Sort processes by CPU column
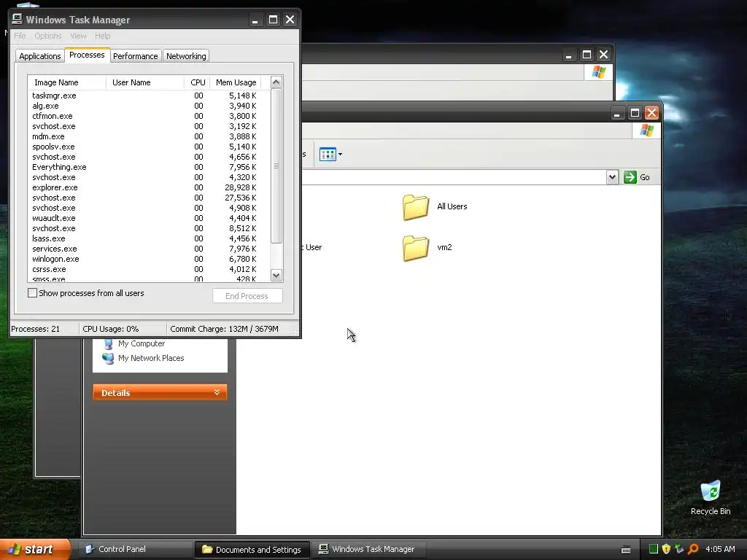747x560 pixels. (x=197, y=82)
